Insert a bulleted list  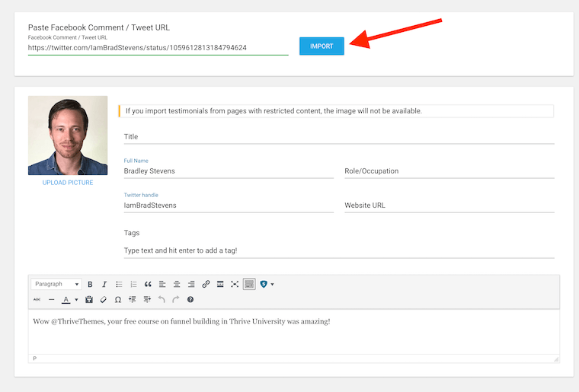tap(119, 285)
